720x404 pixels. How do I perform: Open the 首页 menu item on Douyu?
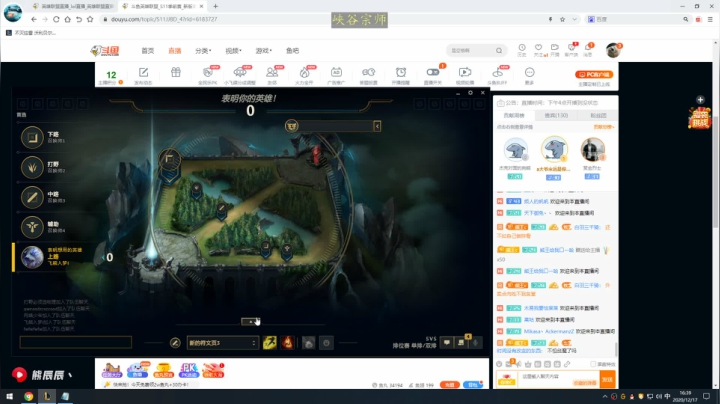click(x=147, y=50)
